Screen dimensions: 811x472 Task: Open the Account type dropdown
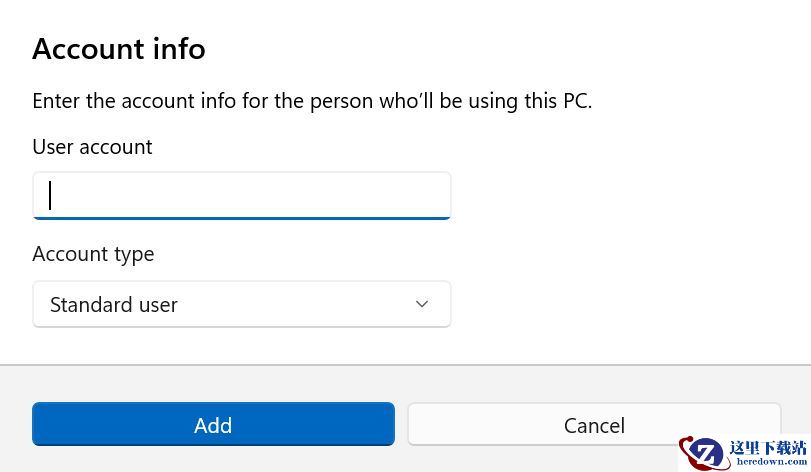pyautogui.click(x=242, y=304)
